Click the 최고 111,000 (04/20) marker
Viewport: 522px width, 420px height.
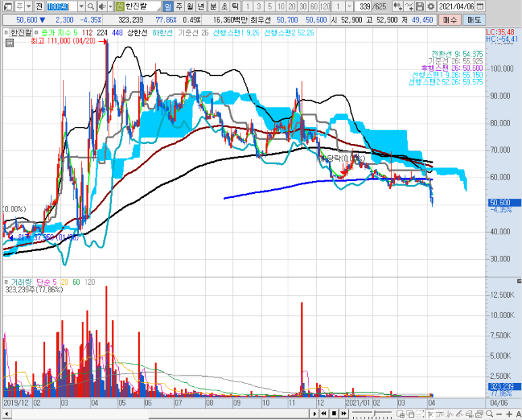(x=70, y=41)
